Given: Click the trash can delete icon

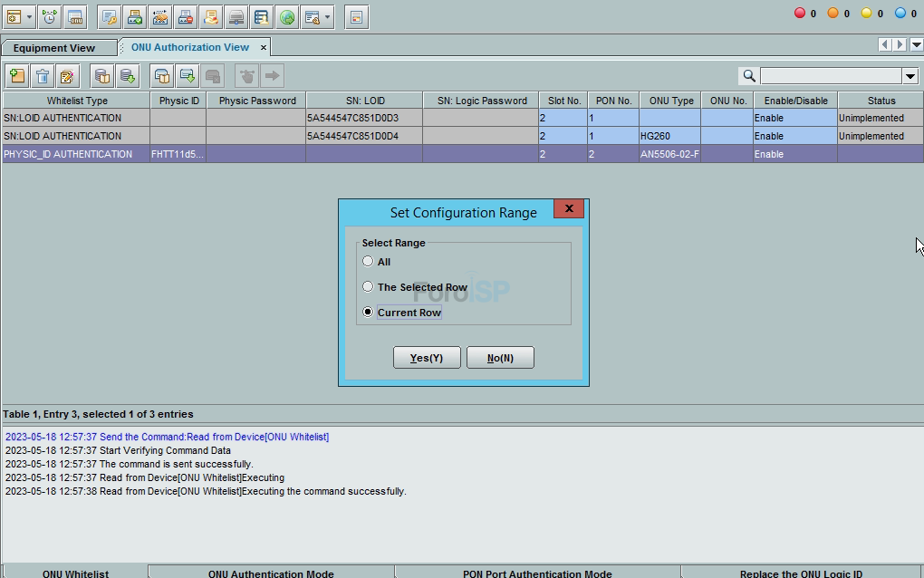Looking at the screenshot, I should tap(42, 76).
